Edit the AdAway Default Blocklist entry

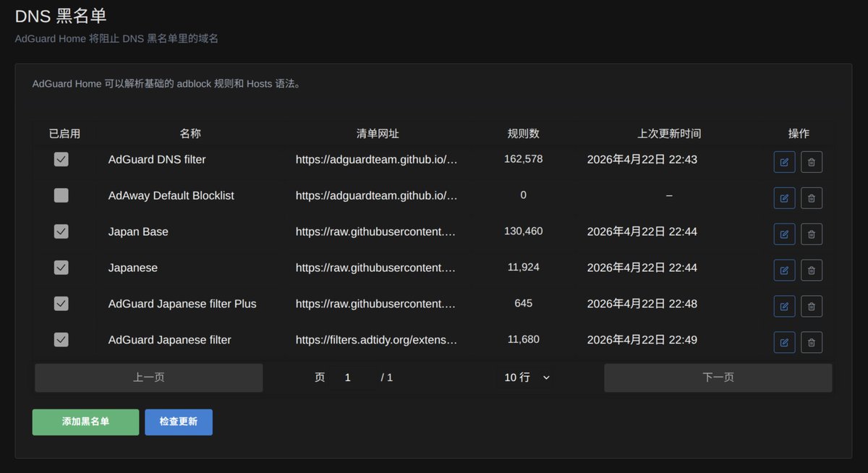pos(784,198)
